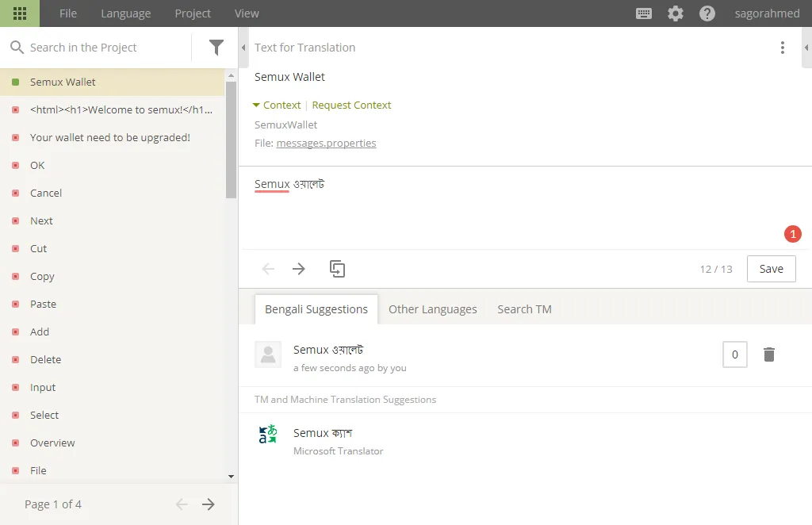This screenshot has height=525, width=812.
Task: Click the Microsoft Translator icon
Action: (x=268, y=434)
